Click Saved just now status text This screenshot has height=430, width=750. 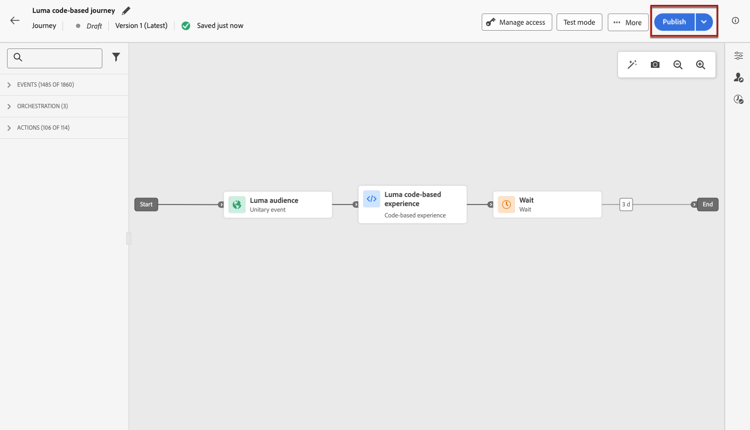(x=220, y=25)
